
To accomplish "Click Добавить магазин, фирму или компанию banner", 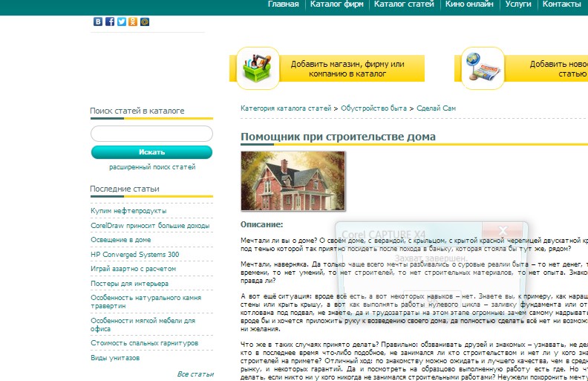I will pos(327,68).
